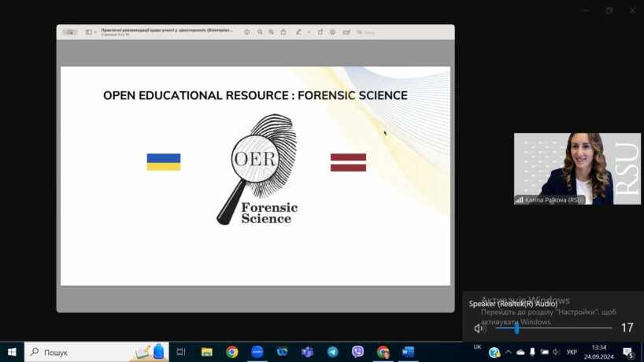Open Telegram from the taskbar
Screen dimensions: 644x362
pyautogui.click(x=332, y=352)
